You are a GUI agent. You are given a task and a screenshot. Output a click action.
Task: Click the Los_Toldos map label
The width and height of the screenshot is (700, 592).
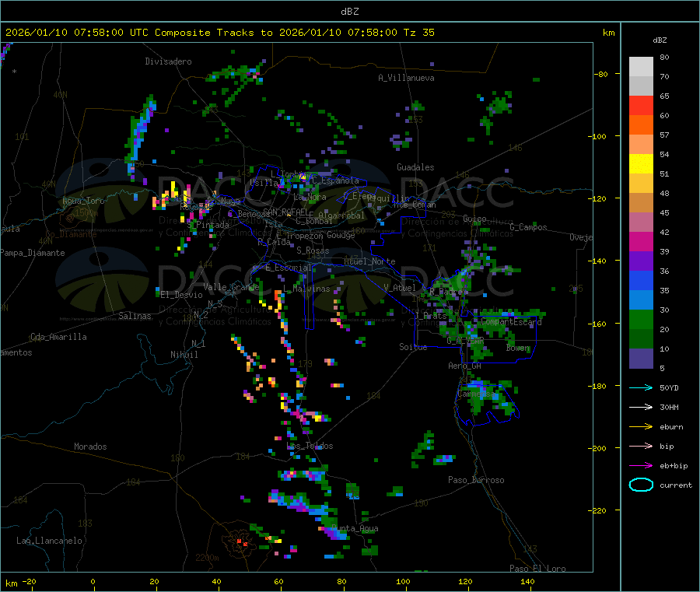310,446
